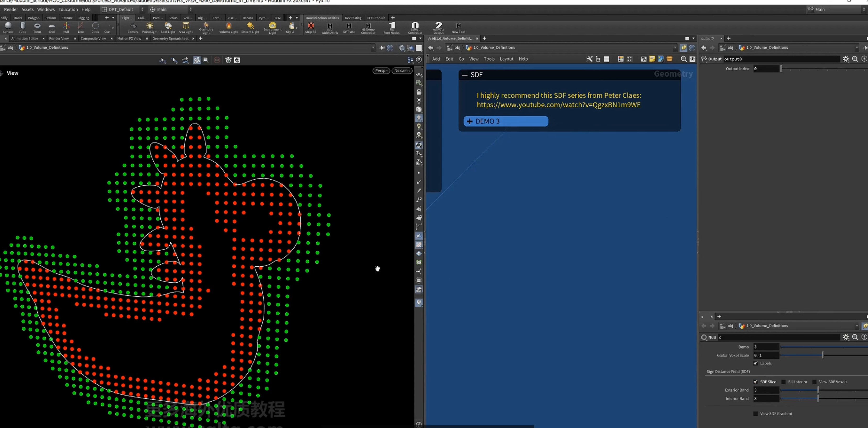The image size is (868, 428).
Task: Disable the SDF Slice checkbox
Action: [755, 382]
